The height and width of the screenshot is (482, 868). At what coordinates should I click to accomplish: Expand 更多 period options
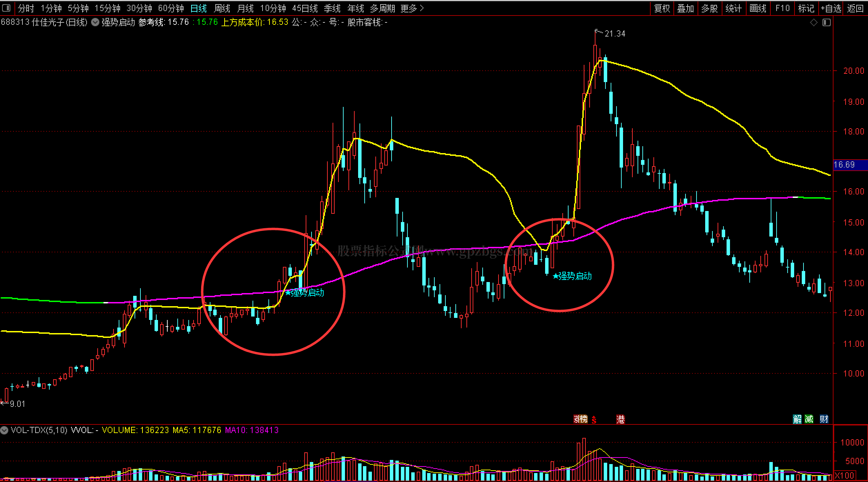pyautogui.click(x=412, y=8)
